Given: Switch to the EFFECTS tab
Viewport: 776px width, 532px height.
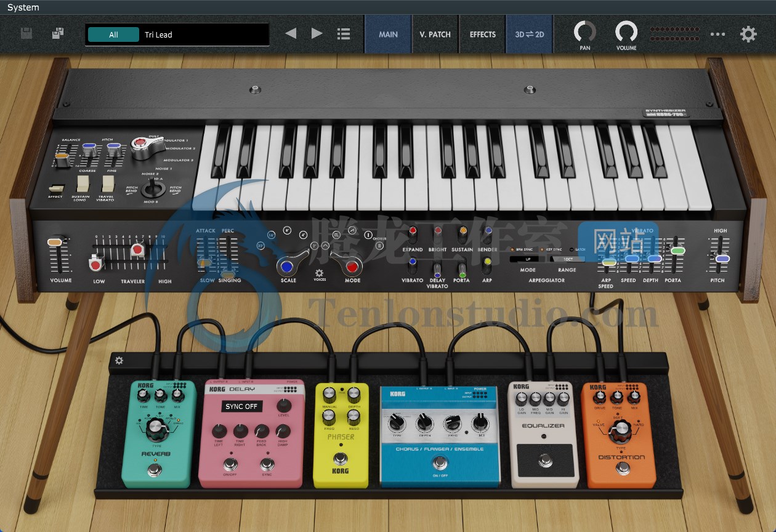Looking at the screenshot, I should (482, 34).
